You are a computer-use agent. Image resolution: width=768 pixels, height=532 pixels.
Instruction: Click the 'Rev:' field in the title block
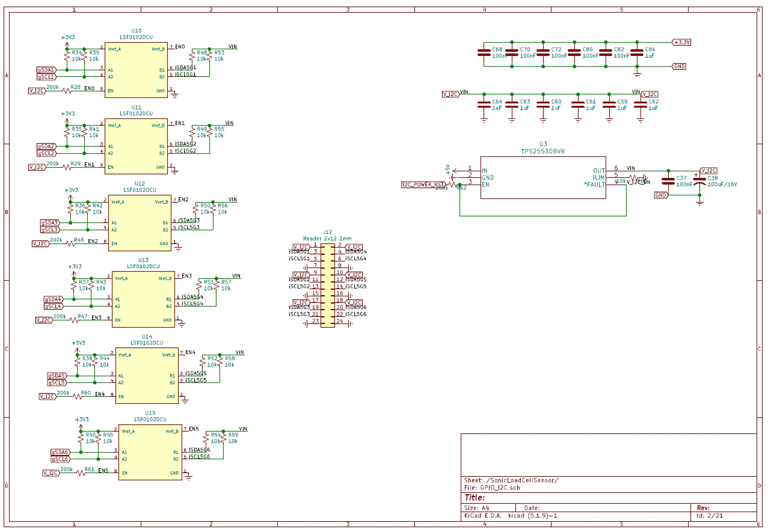(704, 508)
